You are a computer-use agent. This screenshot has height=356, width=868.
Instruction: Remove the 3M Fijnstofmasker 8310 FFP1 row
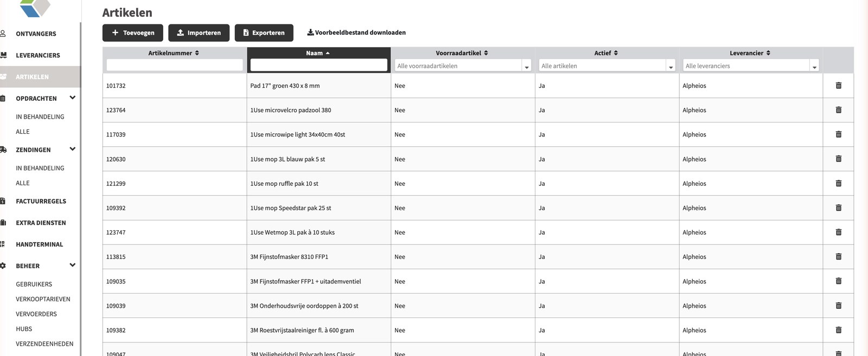pyautogui.click(x=838, y=257)
